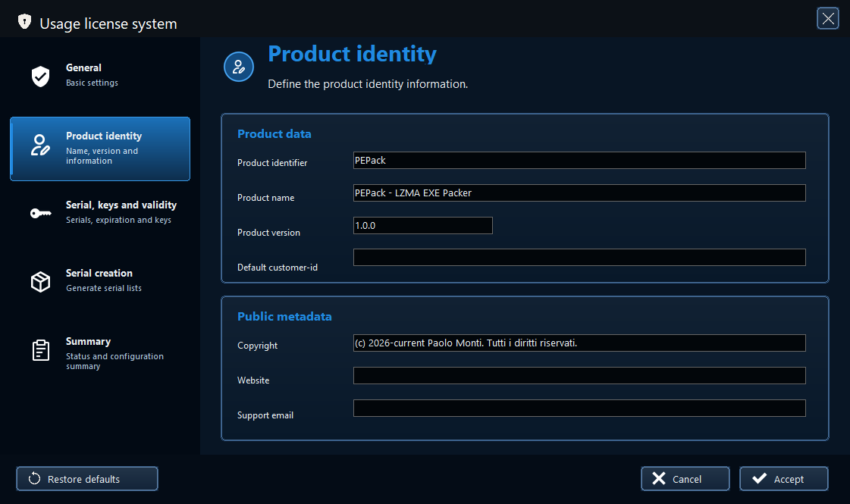Click the key icon for Serial, keys and validity
This screenshot has height=504, width=850.
pyautogui.click(x=41, y=214)
